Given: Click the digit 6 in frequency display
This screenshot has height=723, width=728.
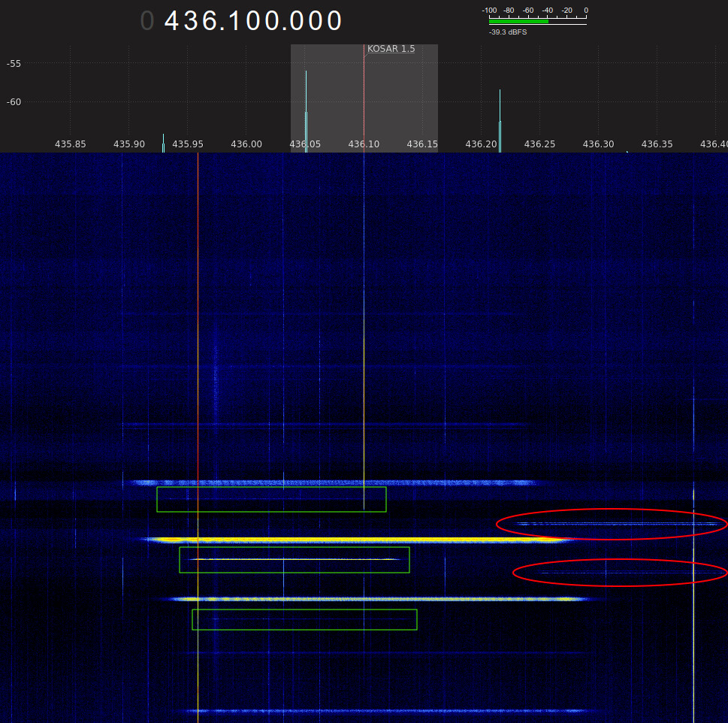Looking at the screenshot, I should pos(216,21).
